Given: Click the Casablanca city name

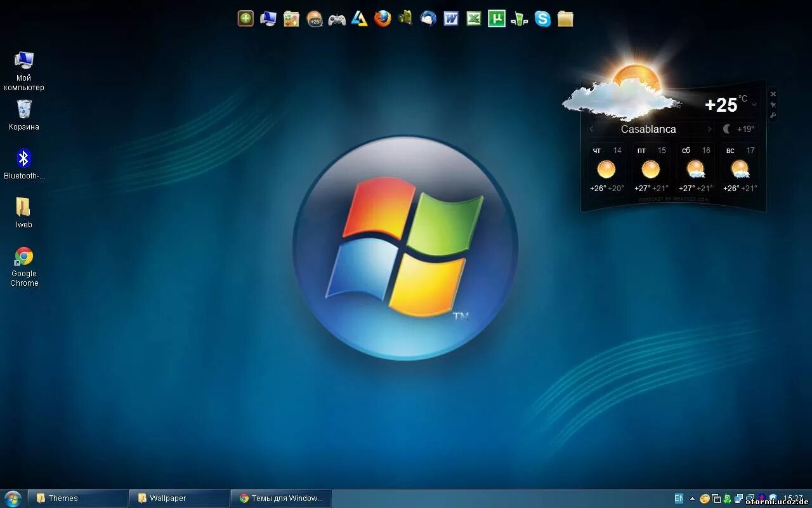Looking at the screenshot, I should click(x=648, y=129).
